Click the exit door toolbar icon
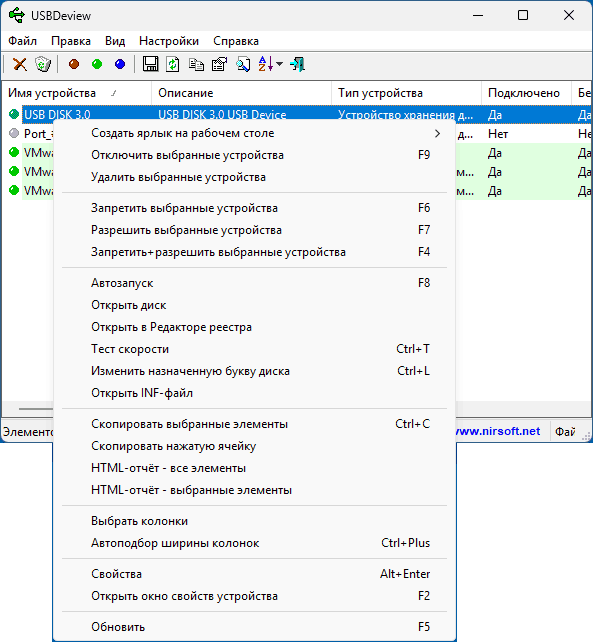Image resolution: width=593 pixels, height=642 pixels. click(x=297, y=64)
